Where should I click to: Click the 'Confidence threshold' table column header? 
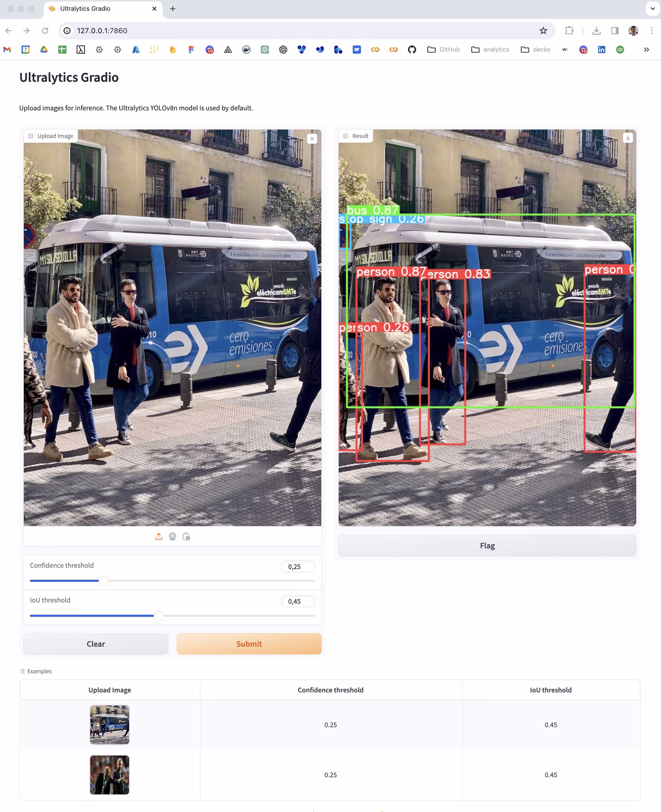tap(330, 690)
